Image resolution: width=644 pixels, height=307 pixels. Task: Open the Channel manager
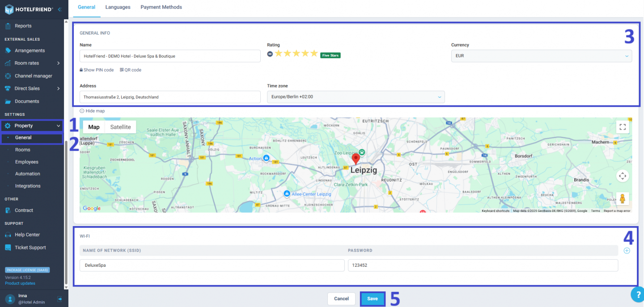click(33, 76)
